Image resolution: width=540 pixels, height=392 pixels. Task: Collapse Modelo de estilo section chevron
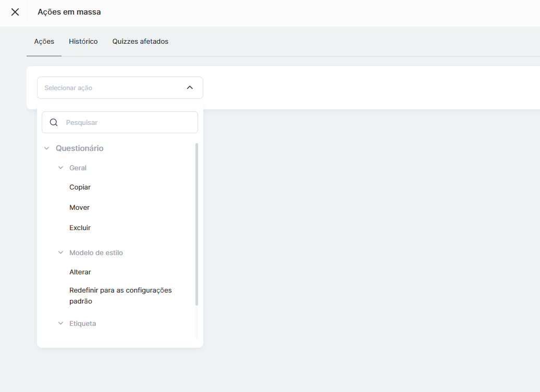tap(60, 252)
